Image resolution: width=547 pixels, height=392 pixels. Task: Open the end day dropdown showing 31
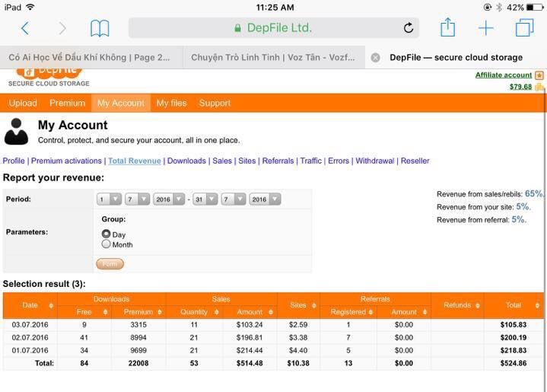pos(206,199)
